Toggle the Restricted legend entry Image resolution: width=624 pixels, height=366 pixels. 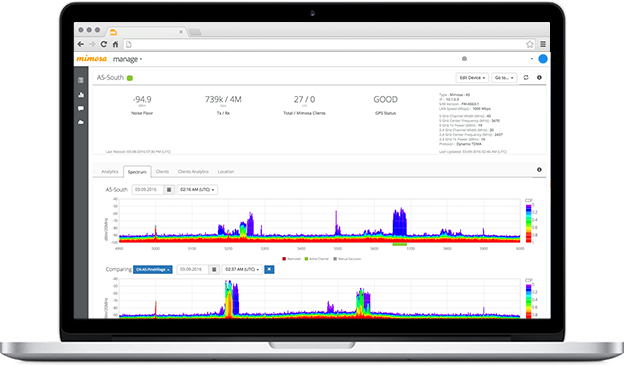tap(291, 259)
